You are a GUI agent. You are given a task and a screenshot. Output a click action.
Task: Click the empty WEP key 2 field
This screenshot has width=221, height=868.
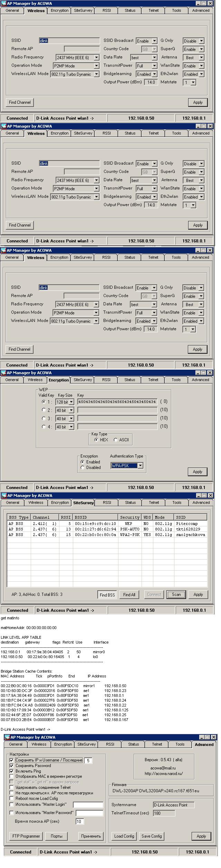[x=117, y=410]
